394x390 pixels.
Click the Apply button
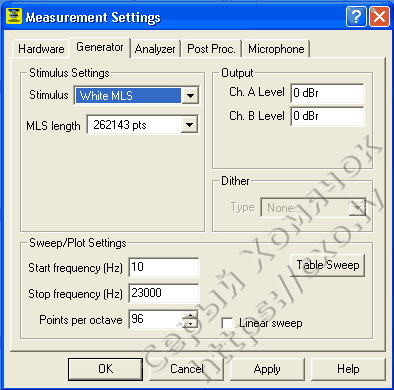267,369
